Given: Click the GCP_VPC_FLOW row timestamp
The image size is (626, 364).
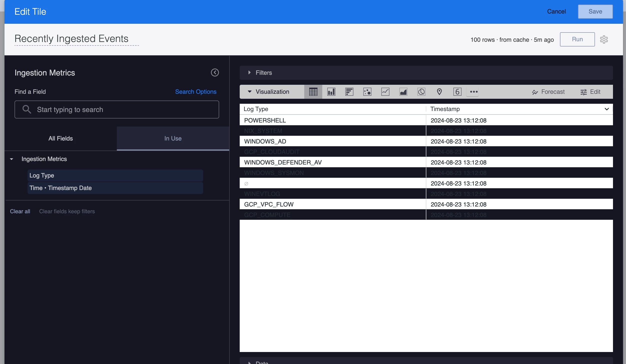Looking at the screenshot, I should [x=519, y=204].
